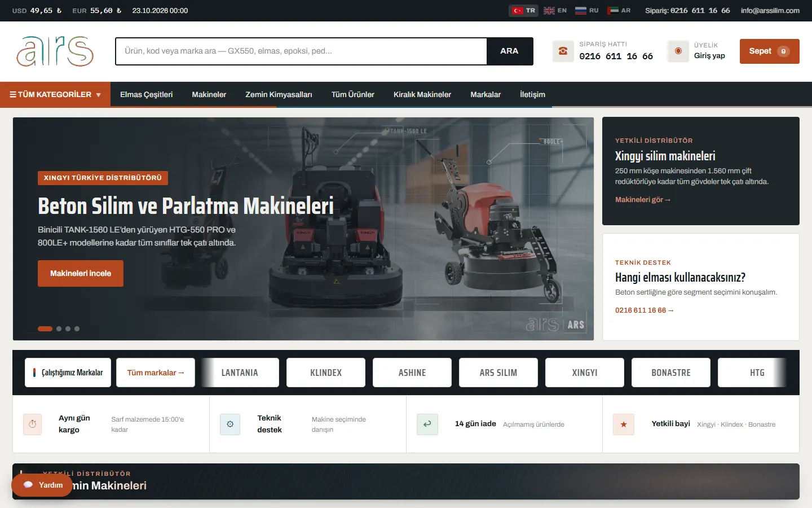
Task: Click the gear icon next to Teknik destek
Action: click(230, 424)
